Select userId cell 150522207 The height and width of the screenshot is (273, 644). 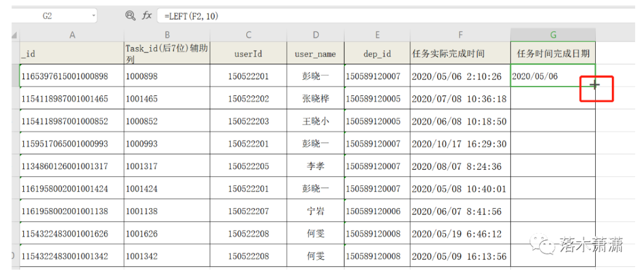(x=249, y=211)
